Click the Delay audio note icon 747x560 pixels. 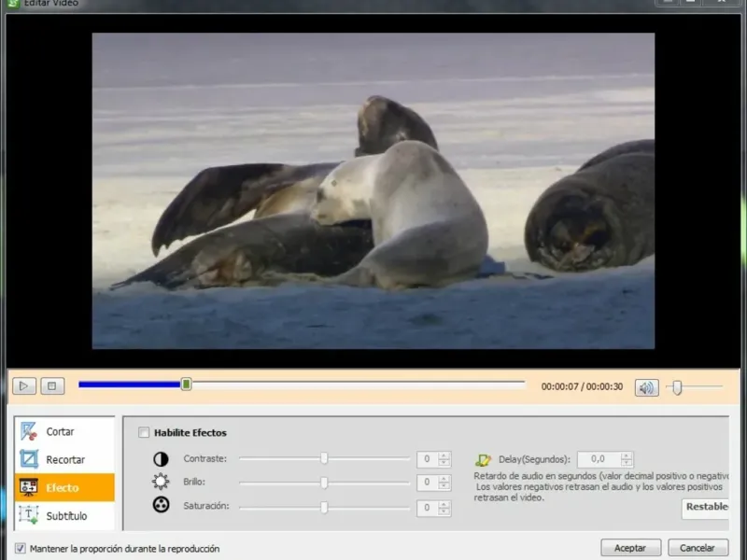[483, 459]
